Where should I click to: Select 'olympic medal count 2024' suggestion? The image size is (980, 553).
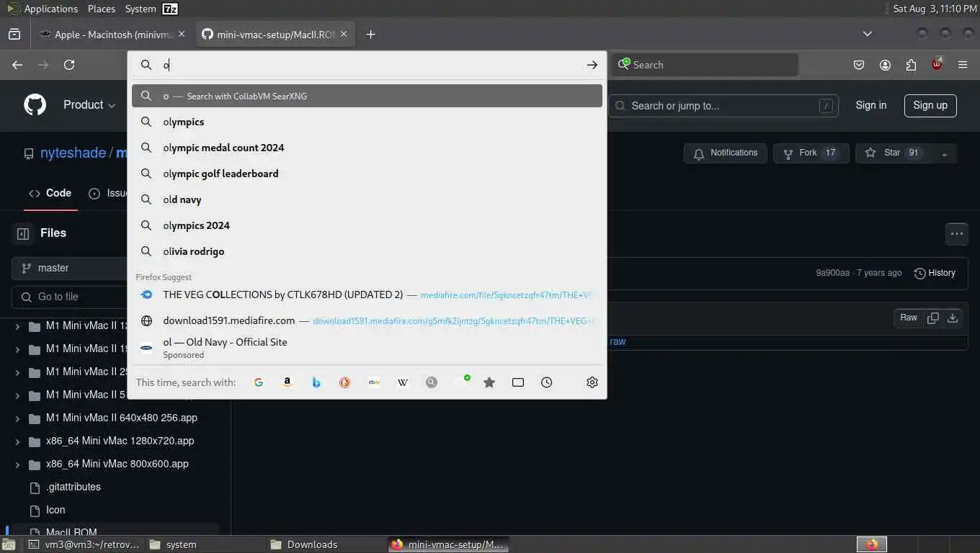(367, 148)
